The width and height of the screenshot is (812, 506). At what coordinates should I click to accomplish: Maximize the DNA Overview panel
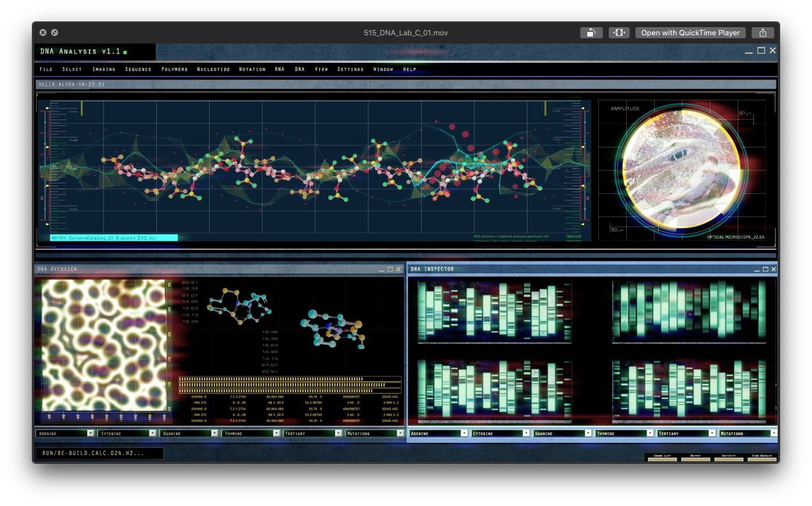[390, 269]
